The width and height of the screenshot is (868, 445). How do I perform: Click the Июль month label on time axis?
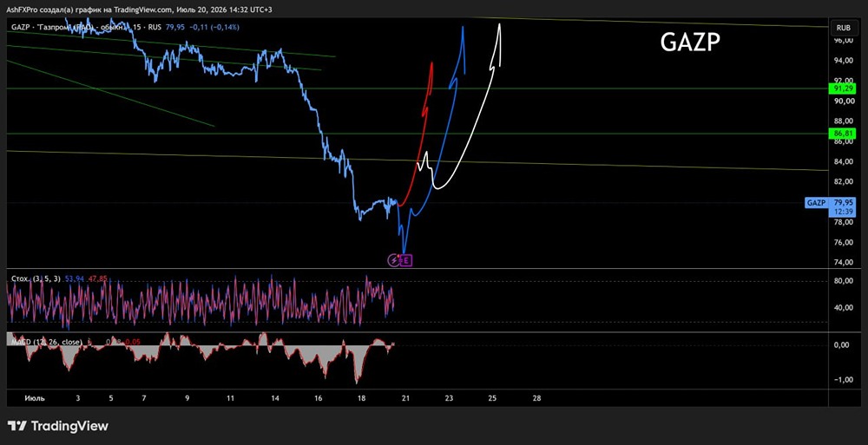(x=35, y=398)
